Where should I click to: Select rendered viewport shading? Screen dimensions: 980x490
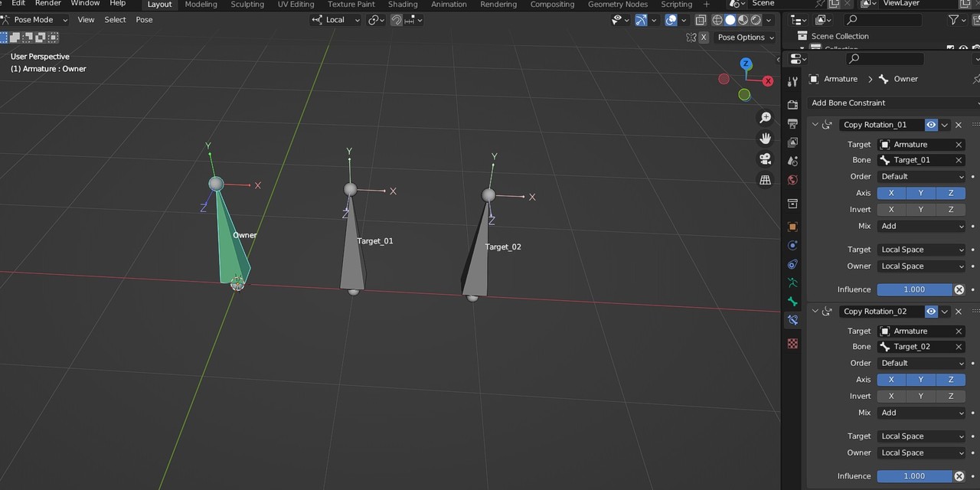[756, 20]
